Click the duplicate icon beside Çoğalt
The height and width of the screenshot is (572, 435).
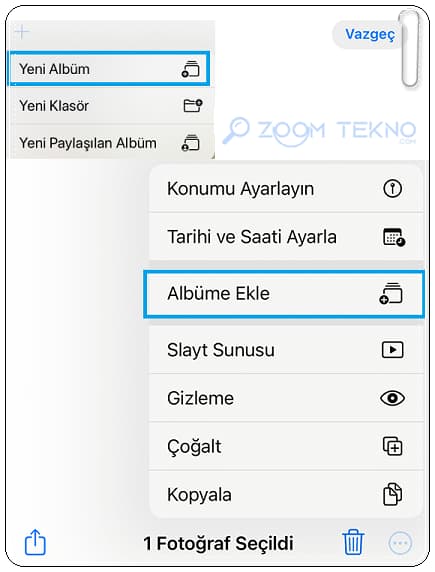393,446
